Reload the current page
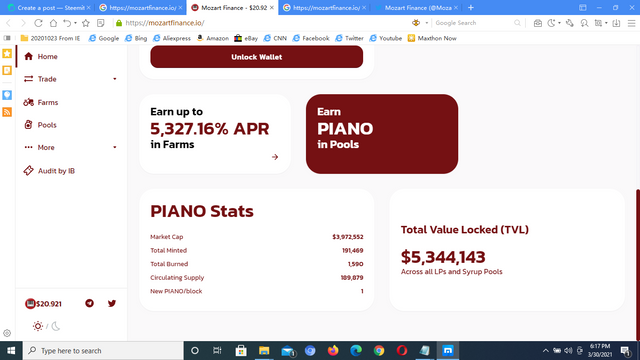 pyautogui.click(x=38, y=23)
